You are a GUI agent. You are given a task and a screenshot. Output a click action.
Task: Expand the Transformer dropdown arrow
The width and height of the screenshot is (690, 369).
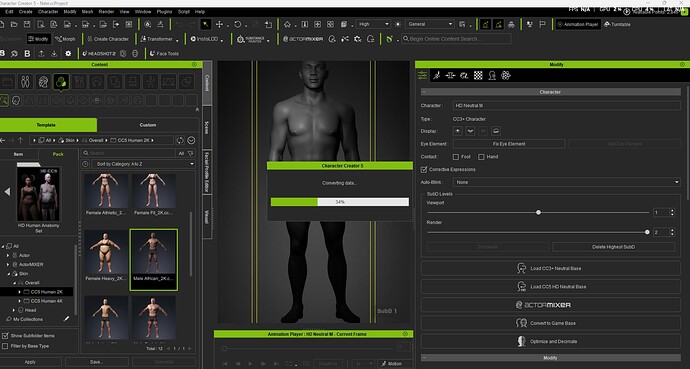coord(177,40)
